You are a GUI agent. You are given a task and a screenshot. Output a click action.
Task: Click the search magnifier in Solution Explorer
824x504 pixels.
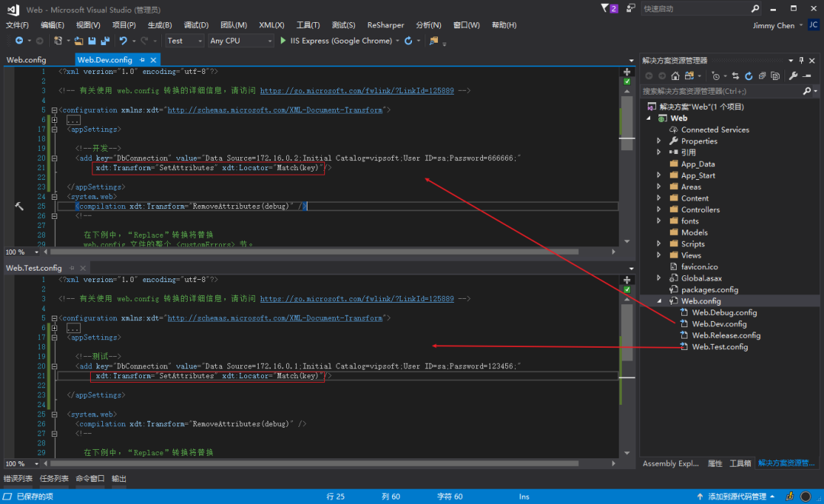(x=806, y=91)
